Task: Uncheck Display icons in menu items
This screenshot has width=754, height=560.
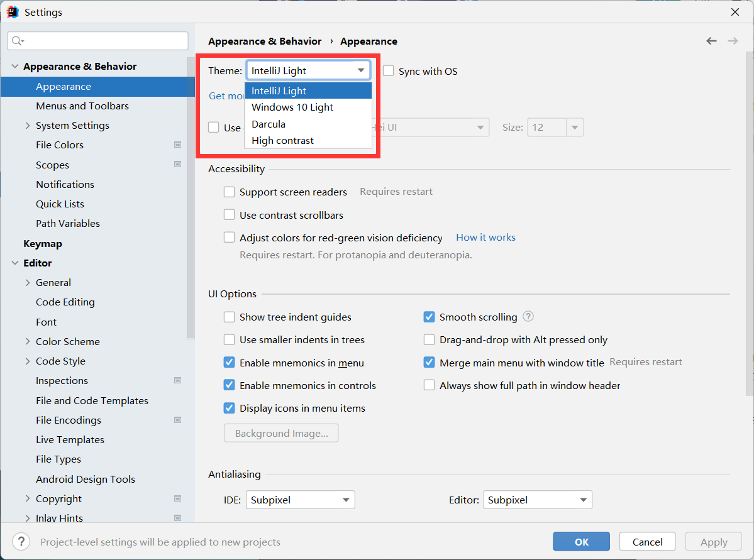Action: (x=230, y=408)
